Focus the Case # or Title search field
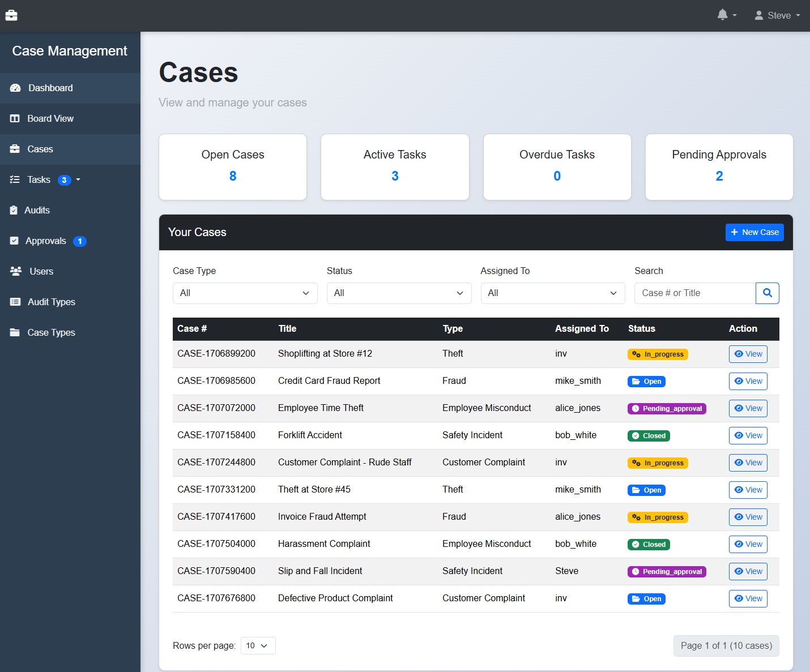Viewport: 810px width, 672px height. [694, 293]
